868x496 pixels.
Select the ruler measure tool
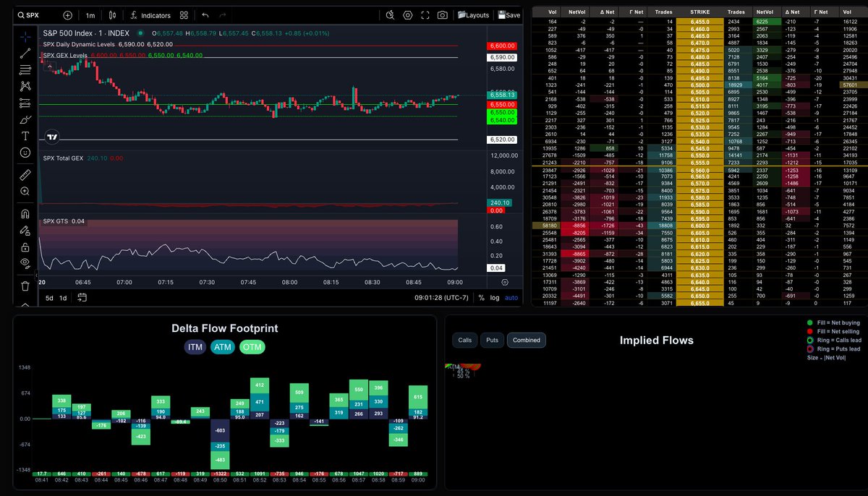click(x=25, y=174)
